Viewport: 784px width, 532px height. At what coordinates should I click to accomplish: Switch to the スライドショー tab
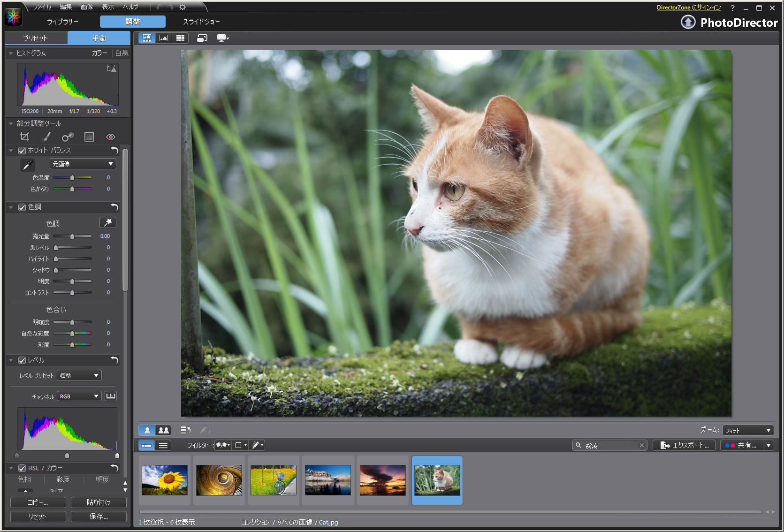202,22
